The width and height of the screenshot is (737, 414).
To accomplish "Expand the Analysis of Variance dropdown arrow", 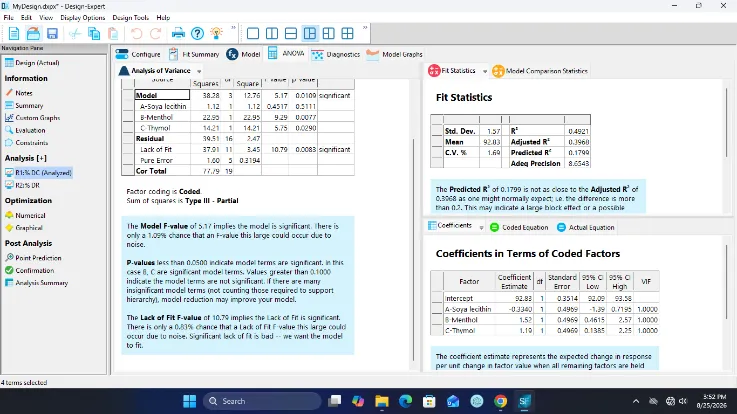I will (199, 71).
